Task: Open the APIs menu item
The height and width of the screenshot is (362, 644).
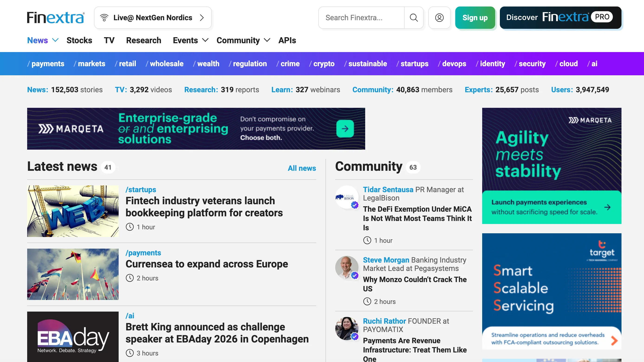Action: point(287,40)
